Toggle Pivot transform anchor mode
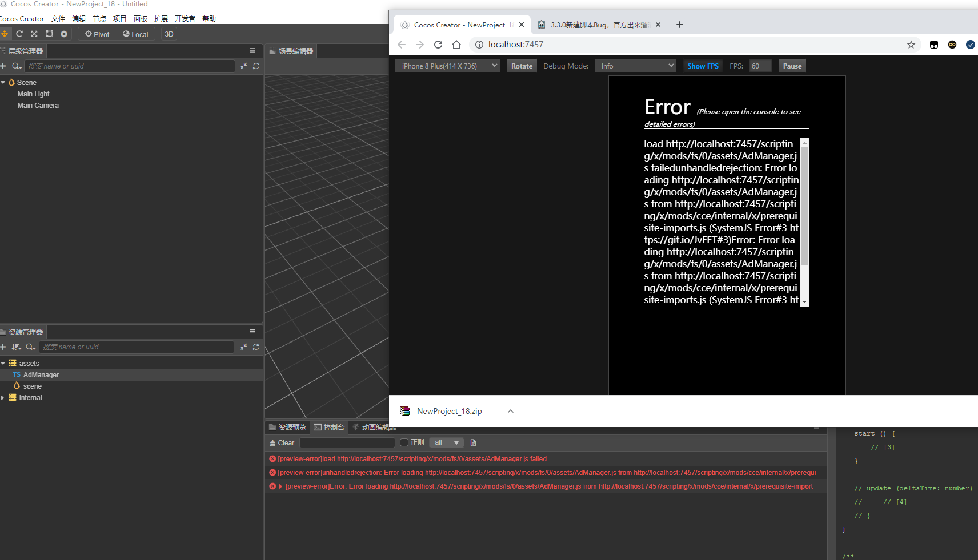 point(97,34)
